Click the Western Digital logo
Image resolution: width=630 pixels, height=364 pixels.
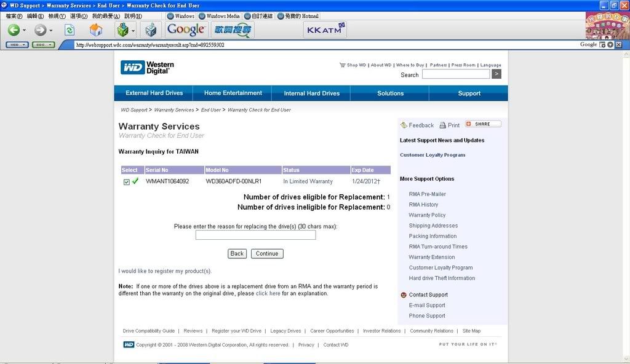click(x=148, y=68)
